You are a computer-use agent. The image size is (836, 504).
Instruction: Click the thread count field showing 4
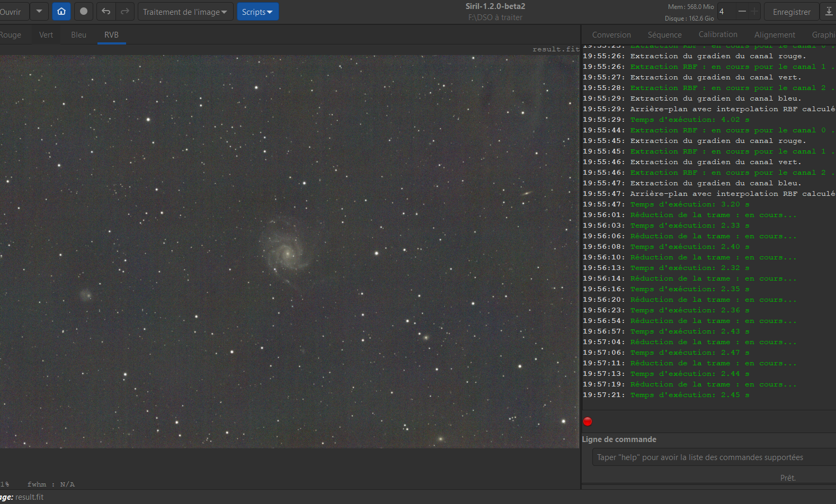point(726,11)
